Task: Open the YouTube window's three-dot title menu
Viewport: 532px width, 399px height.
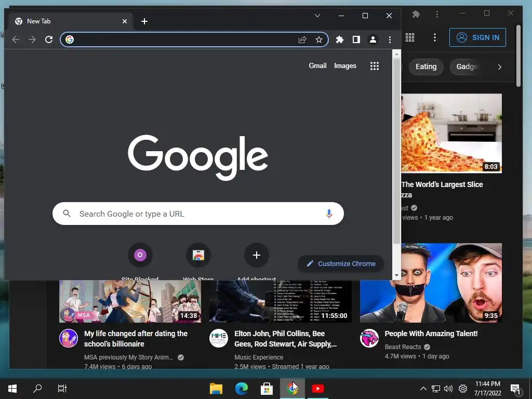Action: click(437, 14)
